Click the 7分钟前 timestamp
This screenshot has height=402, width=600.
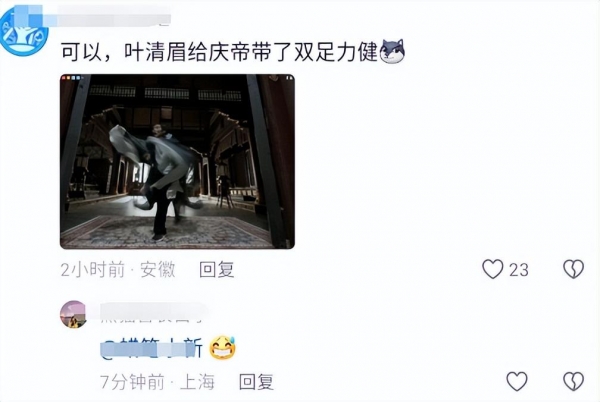pyautogui.click(x=132, y=382)
